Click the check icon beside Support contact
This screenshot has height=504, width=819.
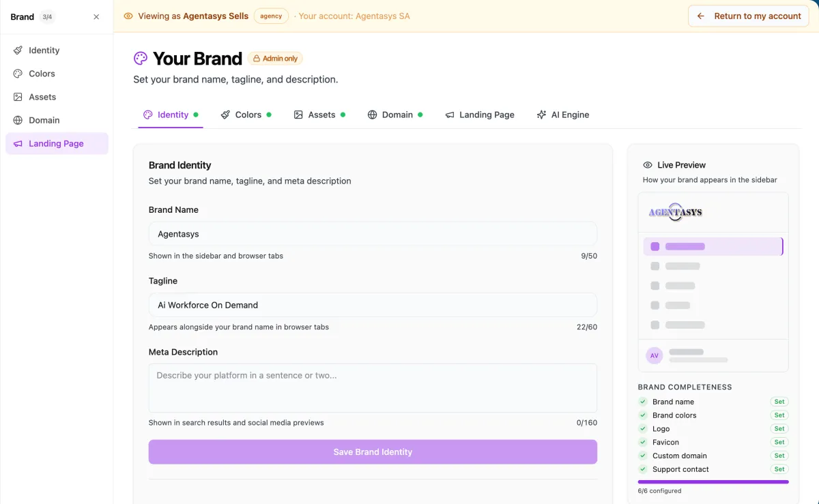642,469
